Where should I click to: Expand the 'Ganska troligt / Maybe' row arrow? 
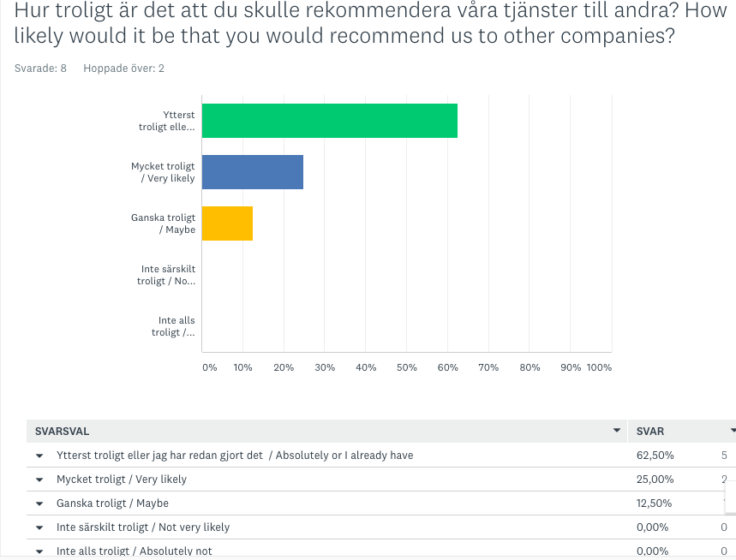pyautogui.click(x=39, y=503)
